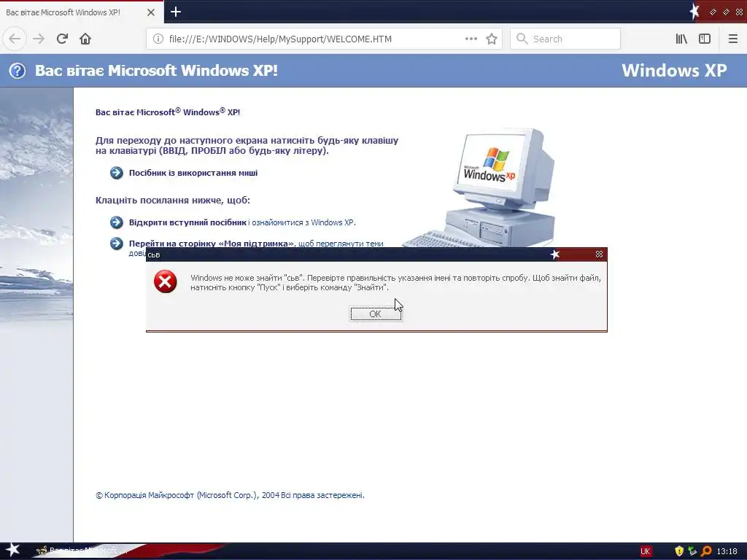Go back to the previous page
Screen dimensions: 747x560
15,39
